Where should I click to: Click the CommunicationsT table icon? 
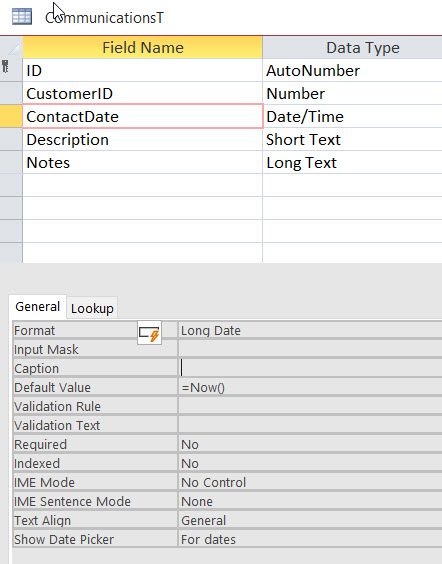tap(22, 17)
